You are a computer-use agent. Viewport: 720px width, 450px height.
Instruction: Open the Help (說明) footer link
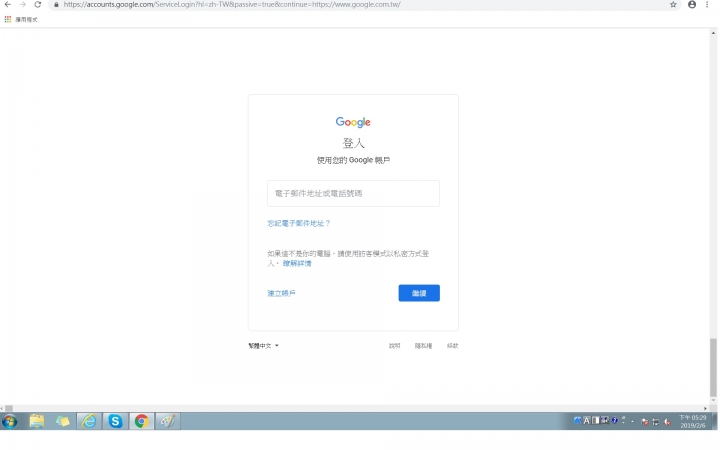[x=394, y=345]
